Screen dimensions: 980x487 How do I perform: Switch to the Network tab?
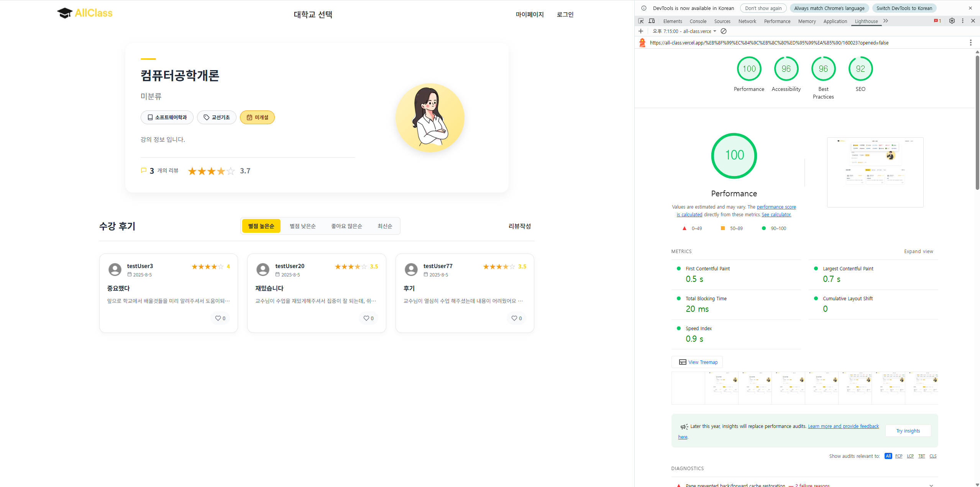(747, 21)
